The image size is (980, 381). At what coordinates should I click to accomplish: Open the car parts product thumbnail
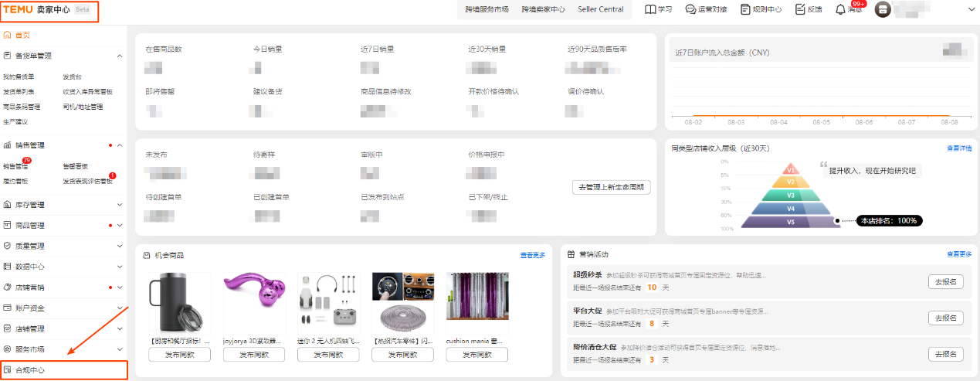[402, 303]
